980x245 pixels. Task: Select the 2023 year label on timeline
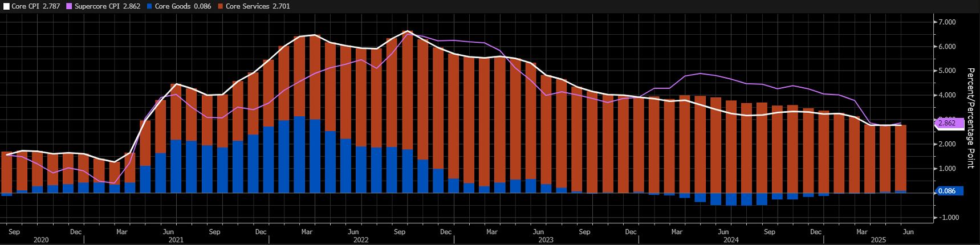(546, 240)
